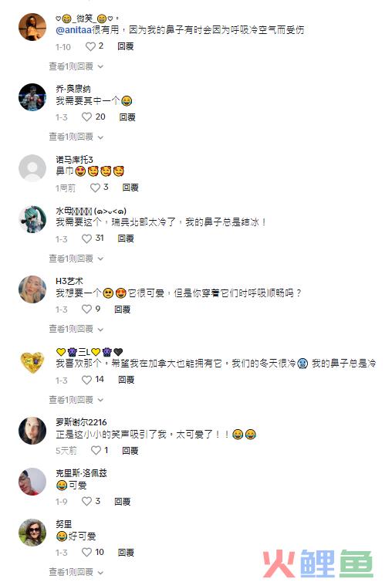Screen dimensions: 392x582
Task: Like 努里's 好可爱 comment with 10 likes
Action: point(86,553)
